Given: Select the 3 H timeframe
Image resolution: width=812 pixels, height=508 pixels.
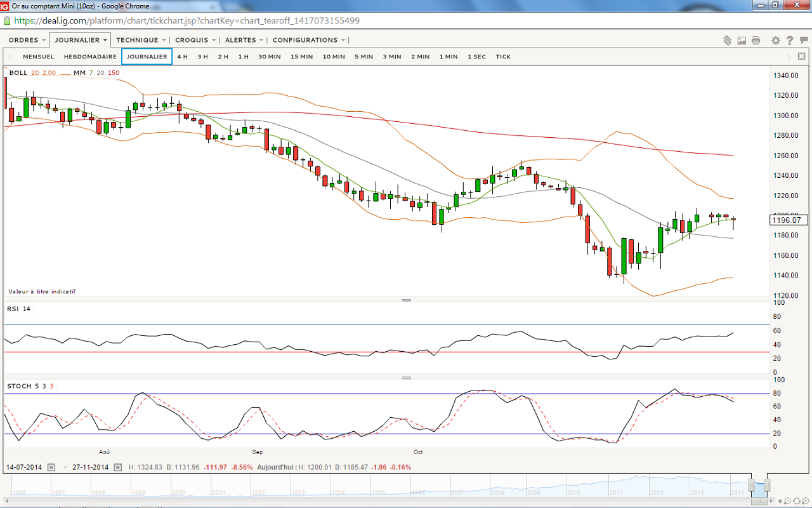Looking at the screenshot, I should pyautogui.click(x=202, y=57).
